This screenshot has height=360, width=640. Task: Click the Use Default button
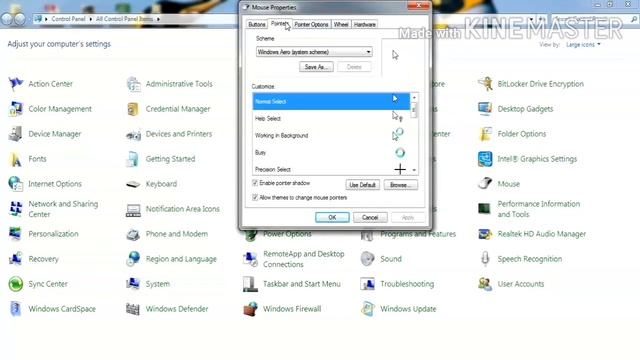(362, 185)
